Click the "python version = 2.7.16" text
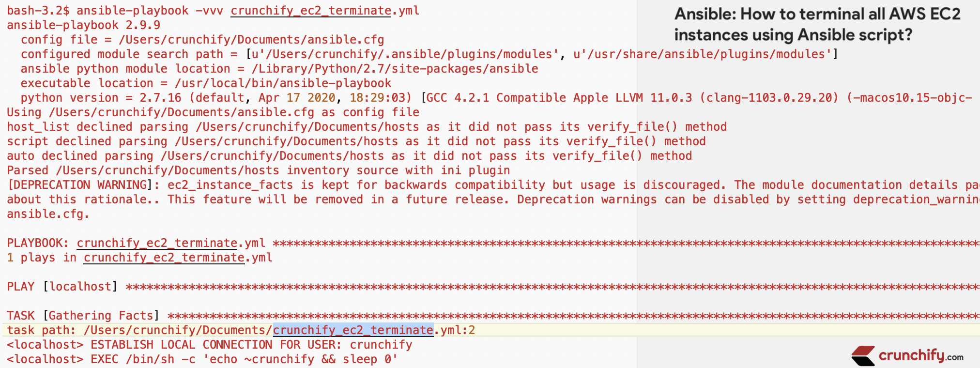 (101, 98)
